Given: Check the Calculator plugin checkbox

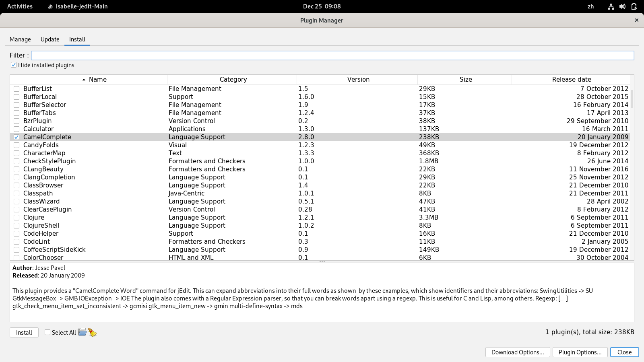Looking at the screenshot, I should pos(17,129).
